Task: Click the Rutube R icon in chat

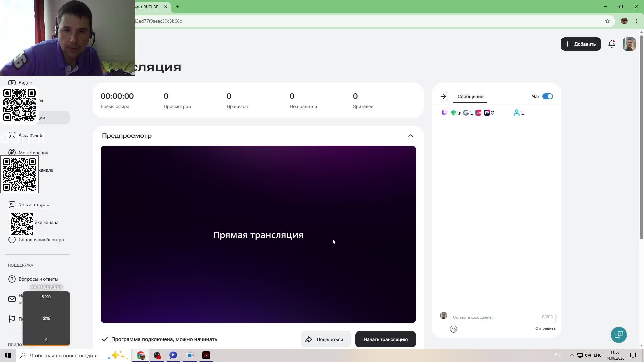Action: click(x=487, y=113)
